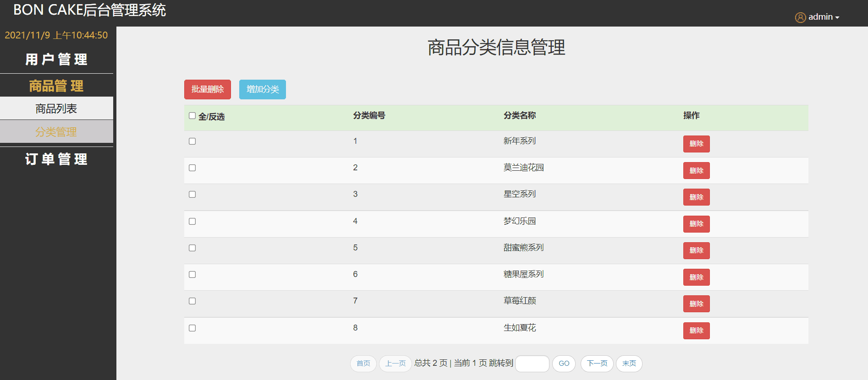
Task: Check the box for 星空系列 row
Action: tap(192, 195)
